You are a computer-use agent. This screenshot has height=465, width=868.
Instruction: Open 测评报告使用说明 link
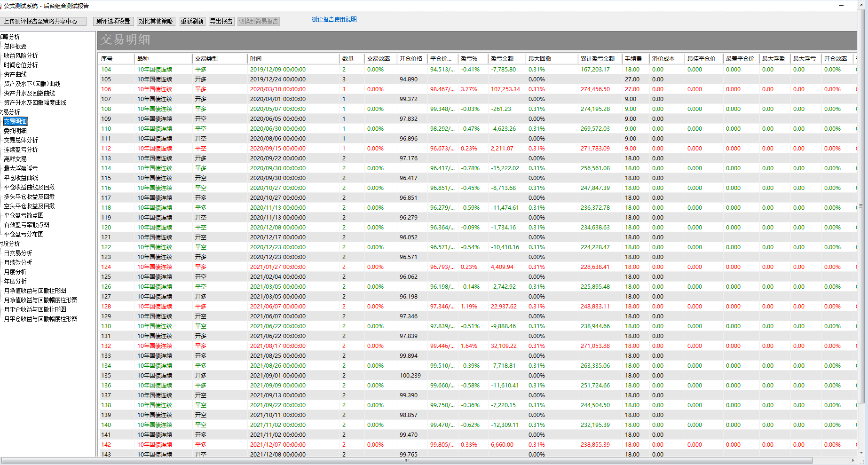(334, 19)
